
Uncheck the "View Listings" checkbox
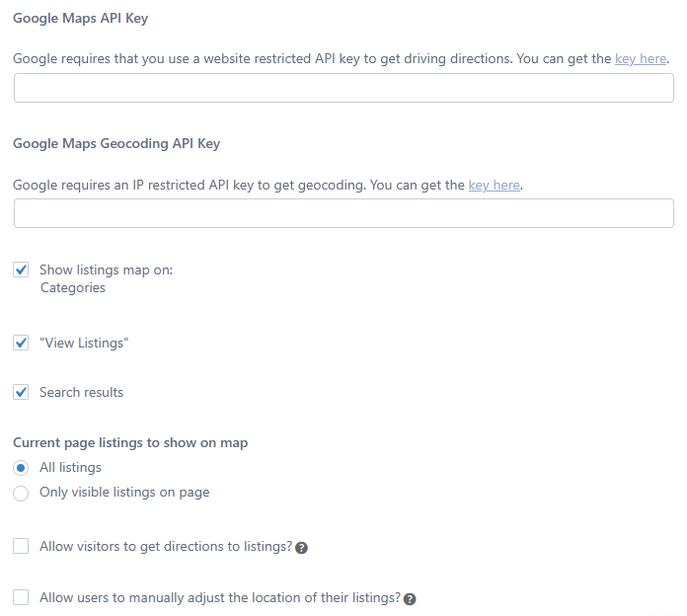click(21, 343)
